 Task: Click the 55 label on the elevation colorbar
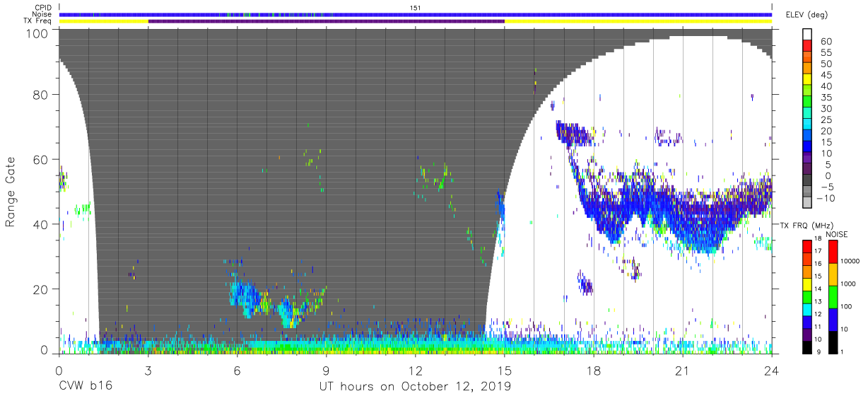point(826,52)
